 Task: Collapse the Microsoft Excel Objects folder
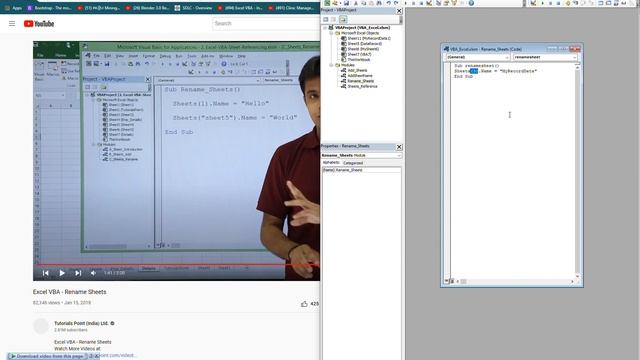pos(331,33)
